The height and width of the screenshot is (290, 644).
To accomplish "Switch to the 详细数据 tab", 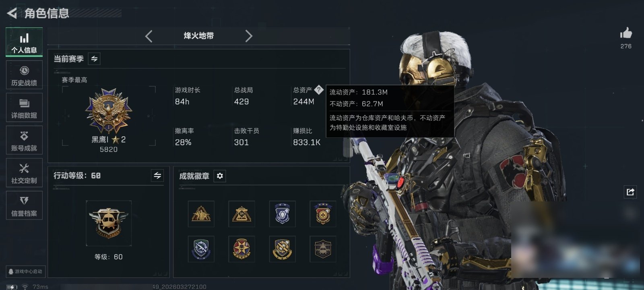I will coord(24,108).
